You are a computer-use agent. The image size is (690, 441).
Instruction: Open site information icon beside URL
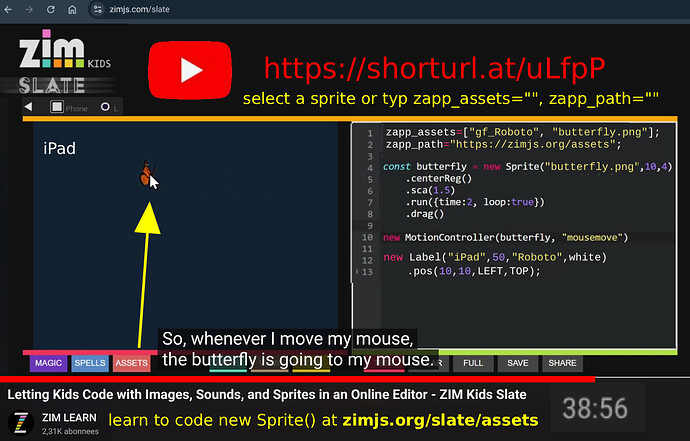(98, 9)
